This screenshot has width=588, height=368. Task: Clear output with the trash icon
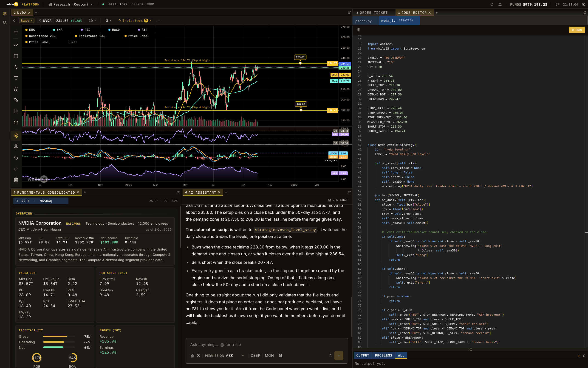coord(584,356)
